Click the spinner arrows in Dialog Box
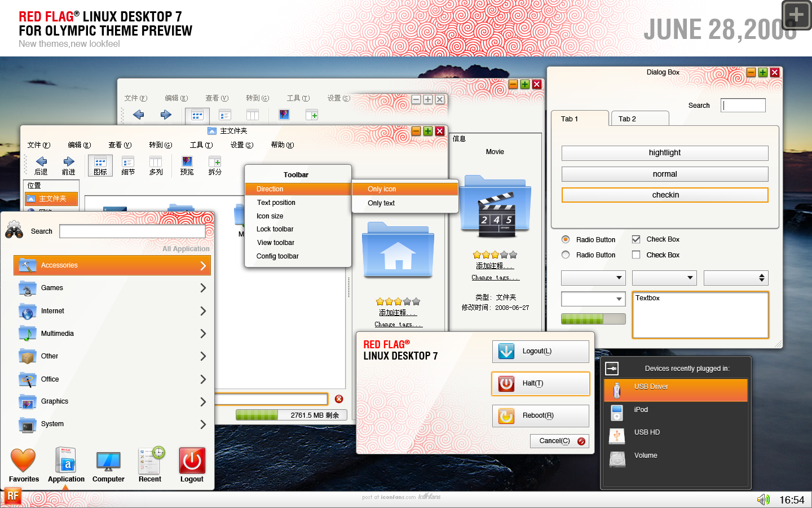The width and height of the screenshot is (812, 508). [762, 278]
